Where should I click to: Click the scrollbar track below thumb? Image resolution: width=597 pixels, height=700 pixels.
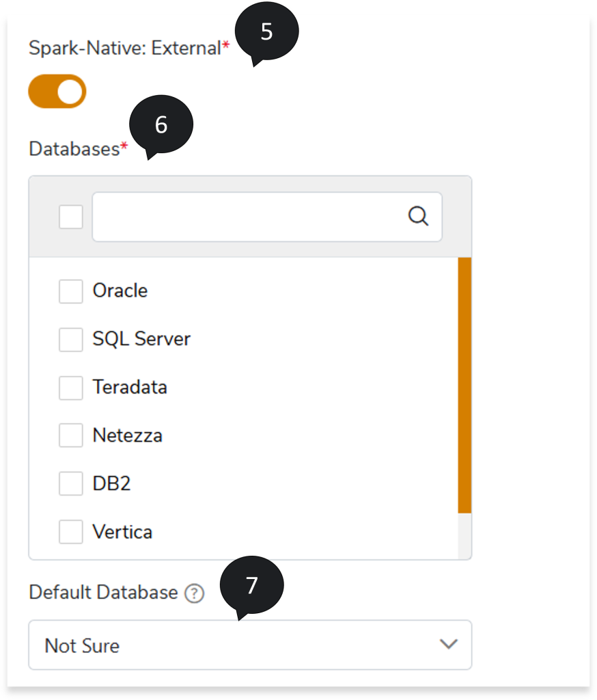[464, 536]
